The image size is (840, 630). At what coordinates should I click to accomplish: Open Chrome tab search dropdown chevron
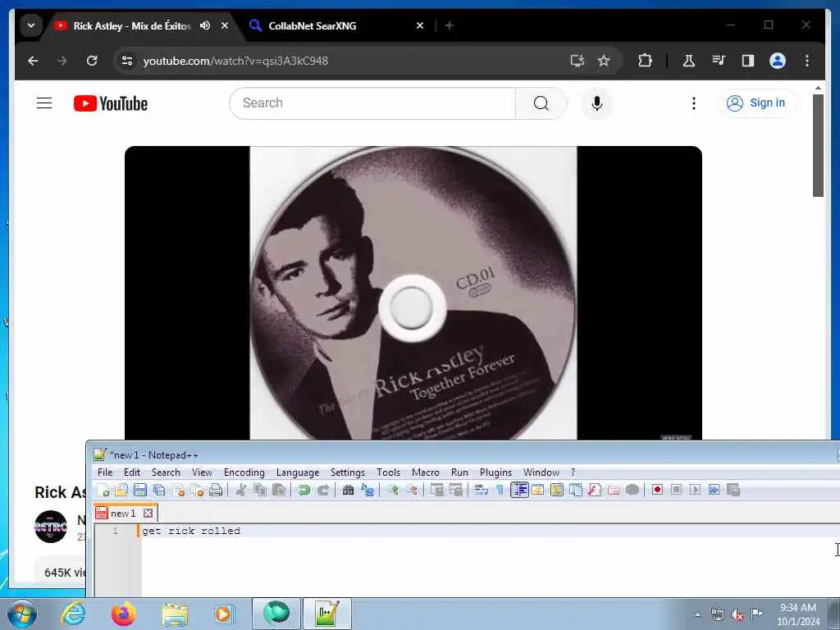pos(31,25)
